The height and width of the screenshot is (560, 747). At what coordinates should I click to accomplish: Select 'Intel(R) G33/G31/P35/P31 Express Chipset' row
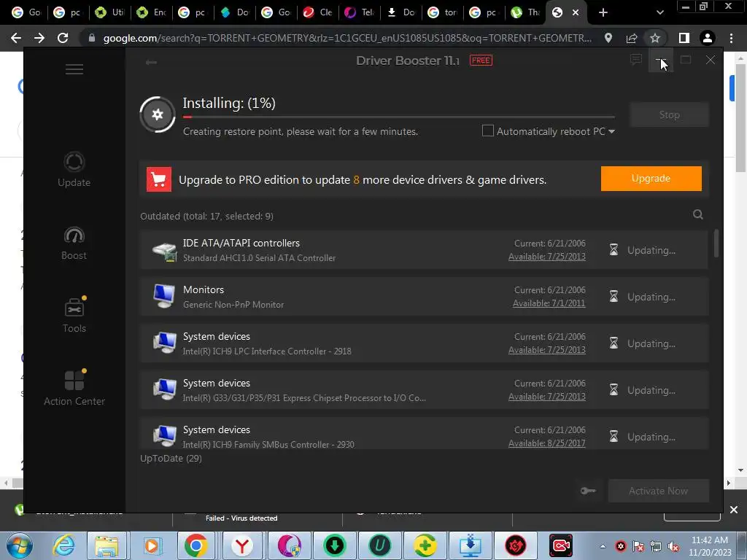[x=424, y=390]
